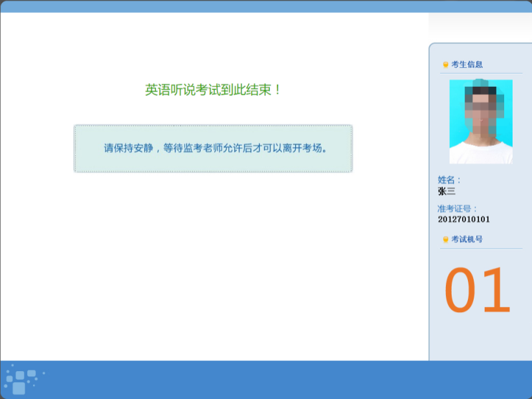Select the mosaic logo in the bottom-left corner

(x=23, y=379)
